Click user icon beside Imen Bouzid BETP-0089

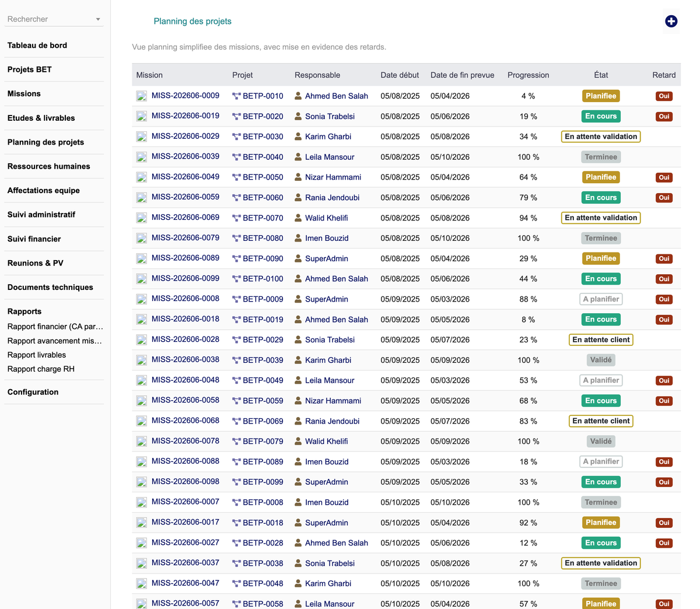click(x=298, y=461)
